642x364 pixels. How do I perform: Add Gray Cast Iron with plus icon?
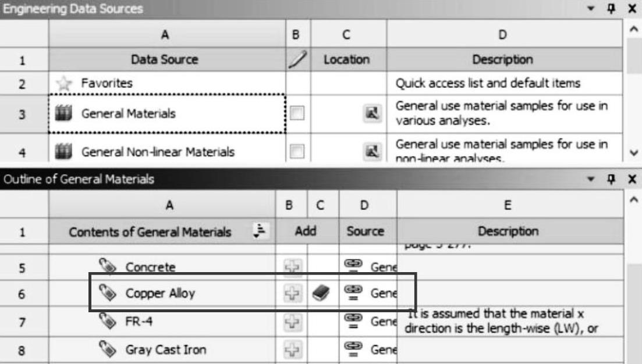point(291,350)
